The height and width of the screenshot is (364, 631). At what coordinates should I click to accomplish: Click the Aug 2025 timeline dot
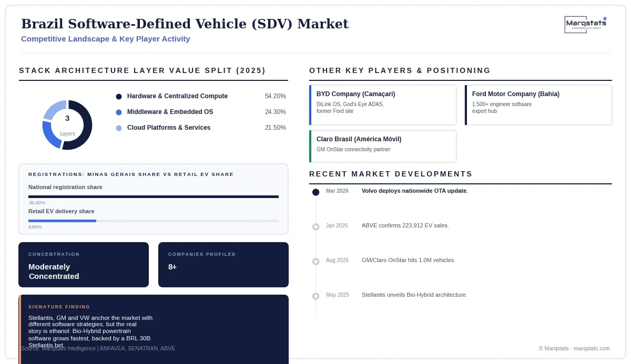pyautogui.click(x=315, y=262)
